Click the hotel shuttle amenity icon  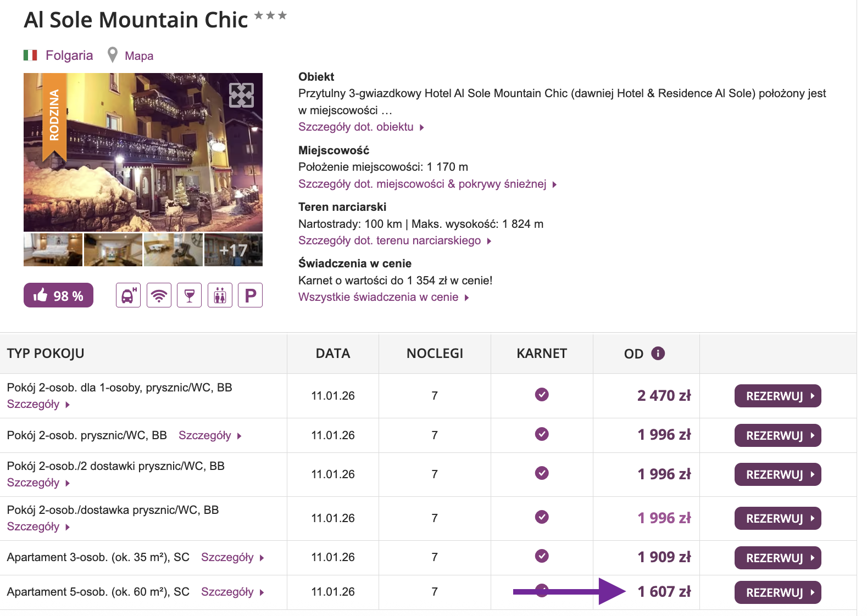pos(128,295)
